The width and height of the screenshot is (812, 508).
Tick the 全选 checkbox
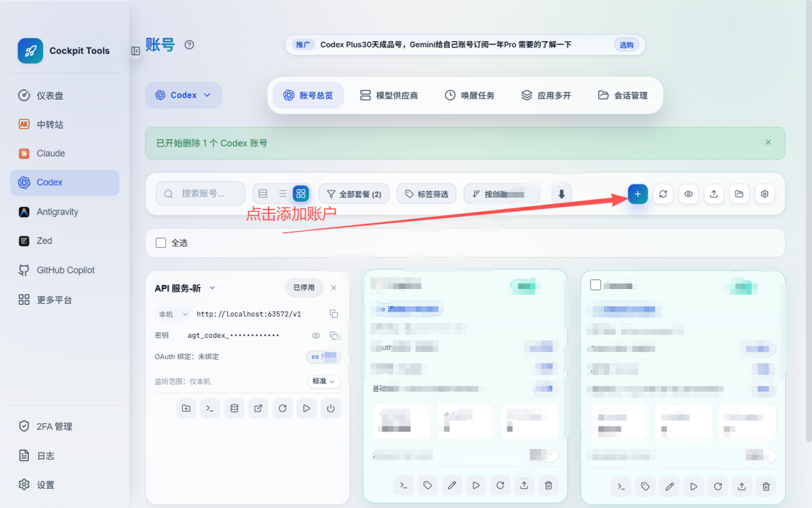point(161,243)
